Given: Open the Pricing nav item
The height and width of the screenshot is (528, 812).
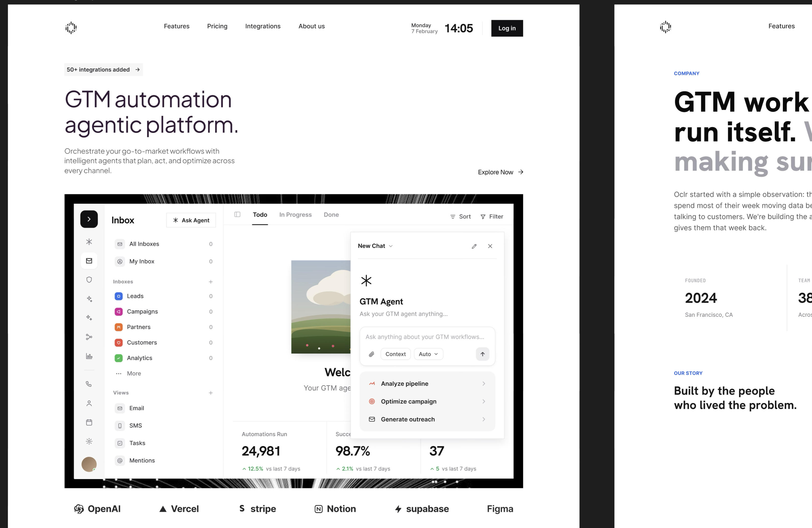Looking at the screenshot, I should click(217, 26).
